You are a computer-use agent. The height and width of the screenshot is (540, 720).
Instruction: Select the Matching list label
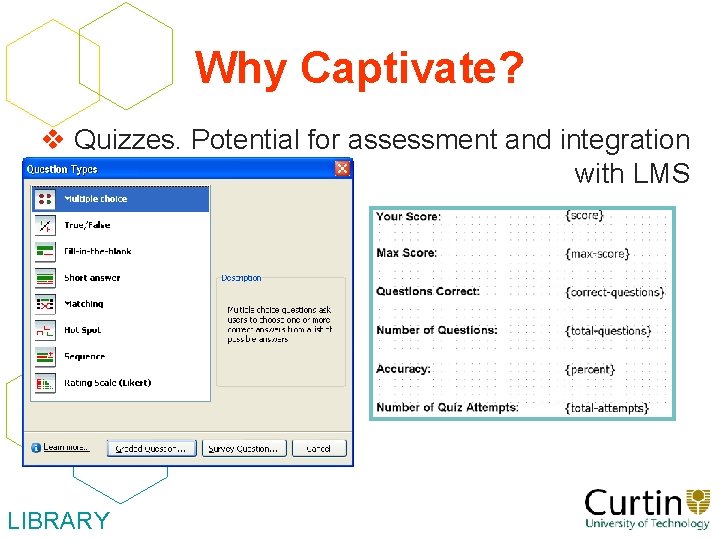coord(84,304)
